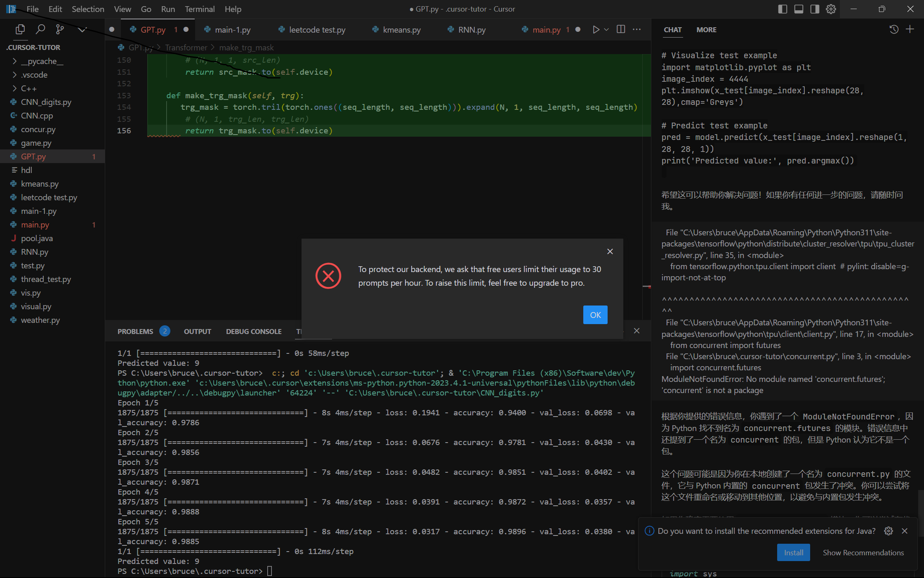Toggle the secondary side bar layout
The height and width of the screenshot is (578, 924).
[x=815, y=9]
